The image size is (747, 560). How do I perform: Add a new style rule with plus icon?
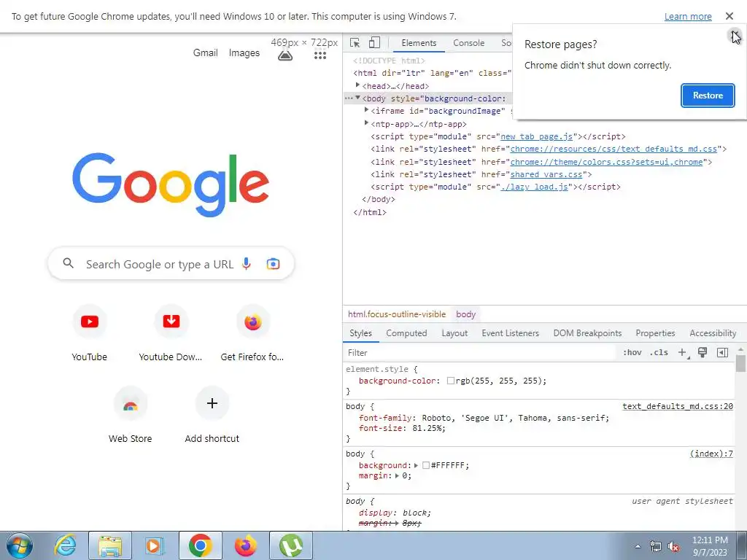683,352
